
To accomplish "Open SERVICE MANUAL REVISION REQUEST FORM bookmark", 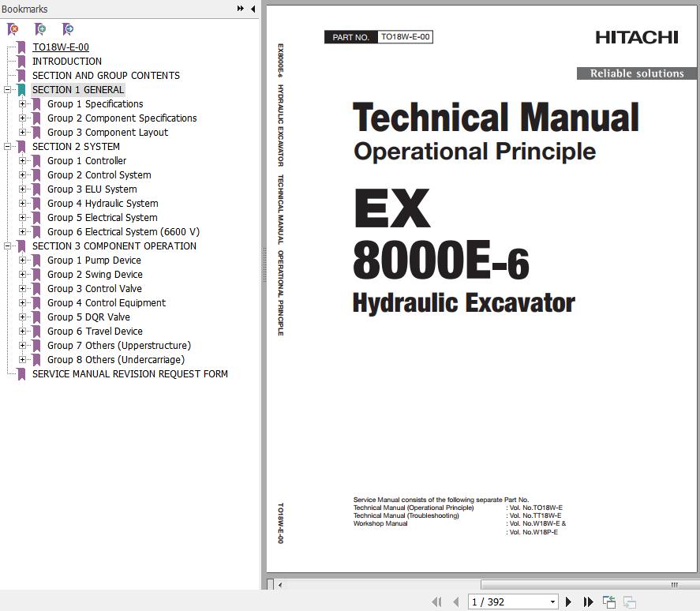I will tap(129, 374).
